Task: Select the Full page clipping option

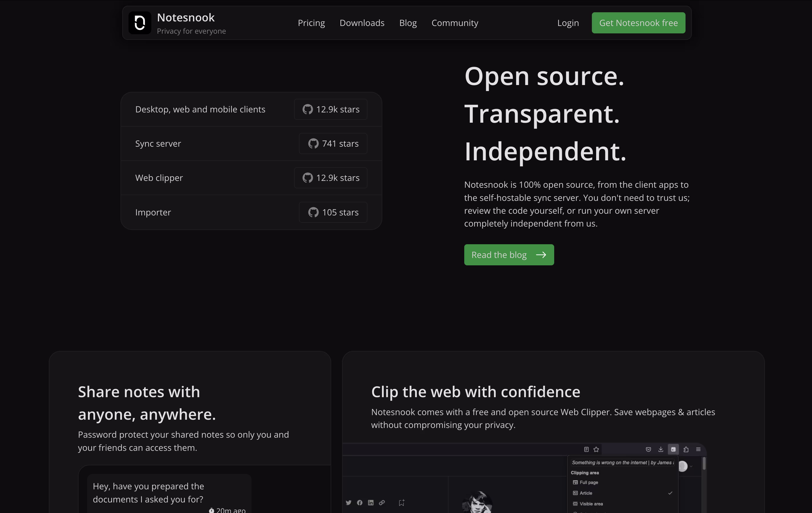Action: tap(588, 482)
